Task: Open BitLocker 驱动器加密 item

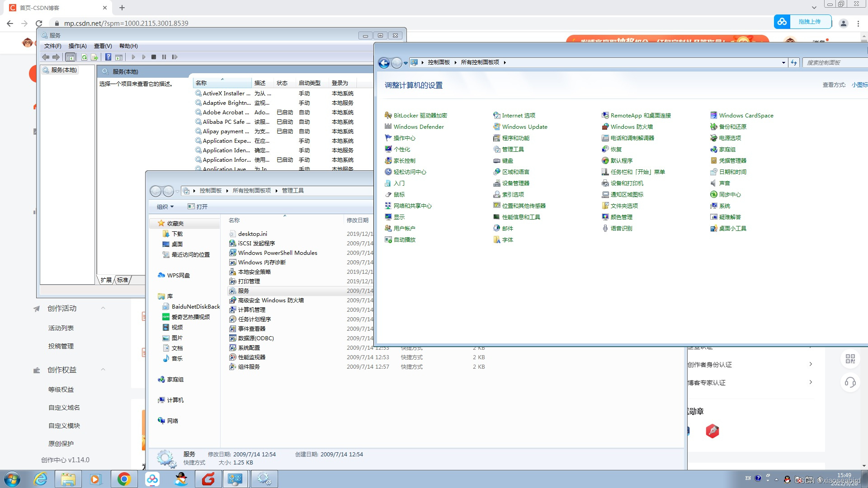Action: point(420,116)
